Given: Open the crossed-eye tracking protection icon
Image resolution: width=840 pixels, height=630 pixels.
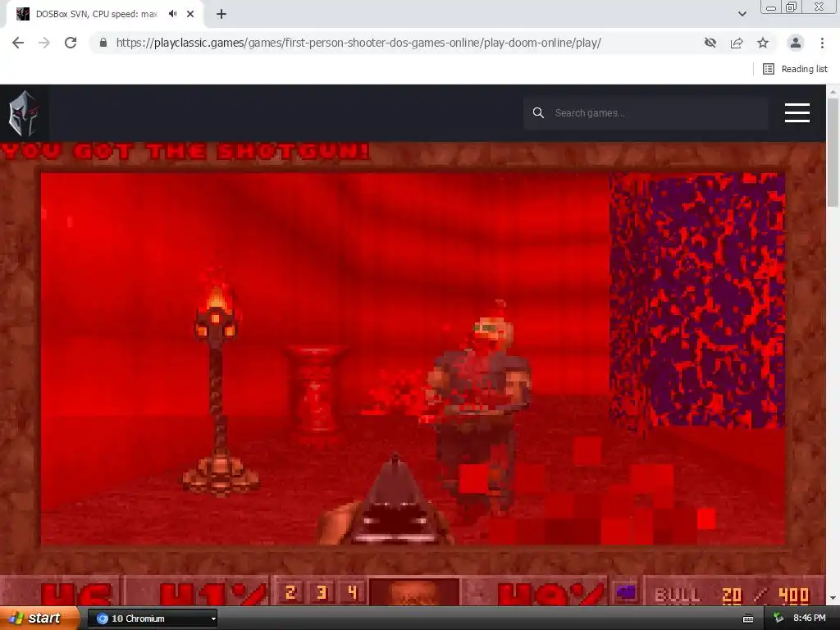Looking at the screenshot, I should pyautogui.click(x=710, y=43).
